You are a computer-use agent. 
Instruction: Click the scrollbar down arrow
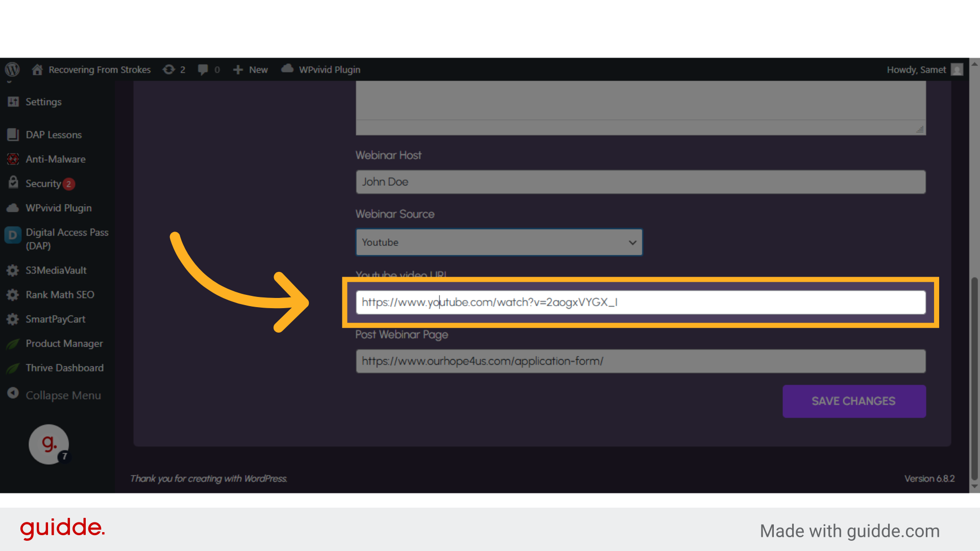pyautogui.click(x=974, y=487)
